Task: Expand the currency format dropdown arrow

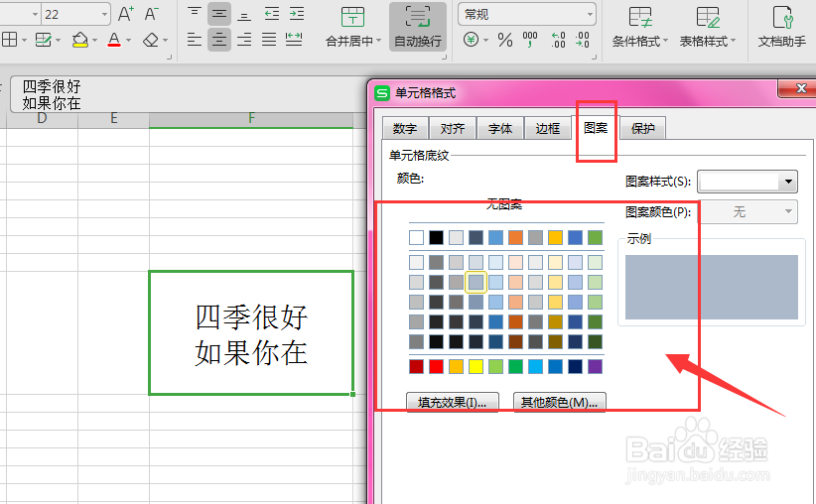Action: (485, 40)
